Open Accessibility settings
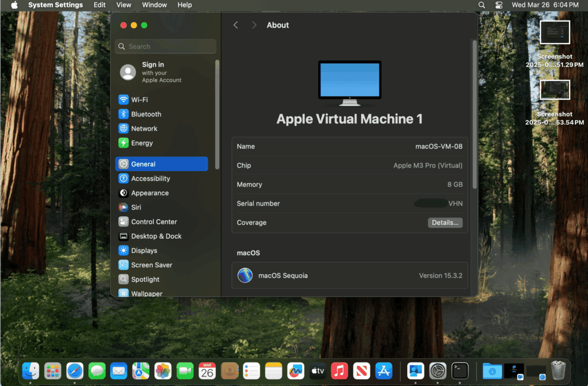This screenshot has height=386, width=588. [x=154, y=178]
